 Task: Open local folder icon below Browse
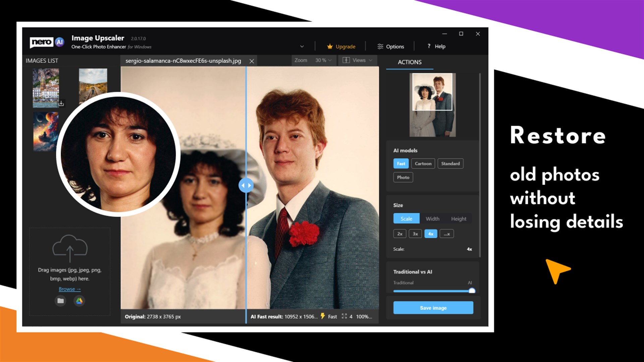tap(60, 301)
